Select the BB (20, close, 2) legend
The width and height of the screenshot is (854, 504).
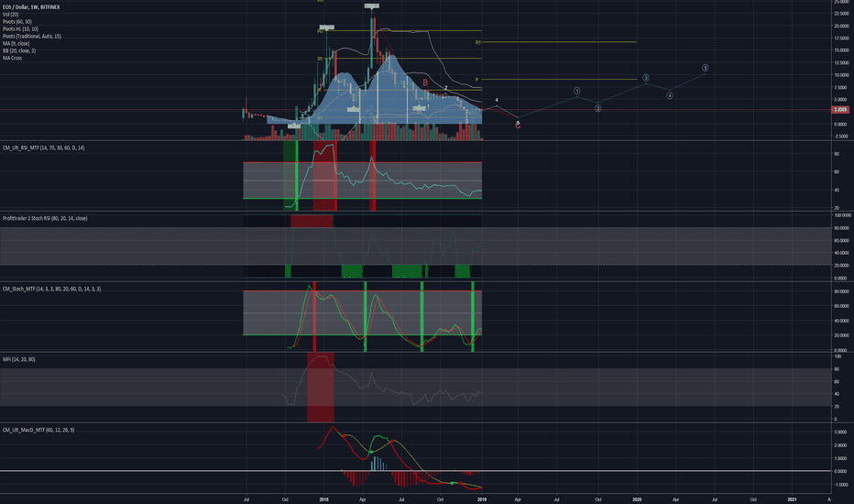tap(19, 50)
